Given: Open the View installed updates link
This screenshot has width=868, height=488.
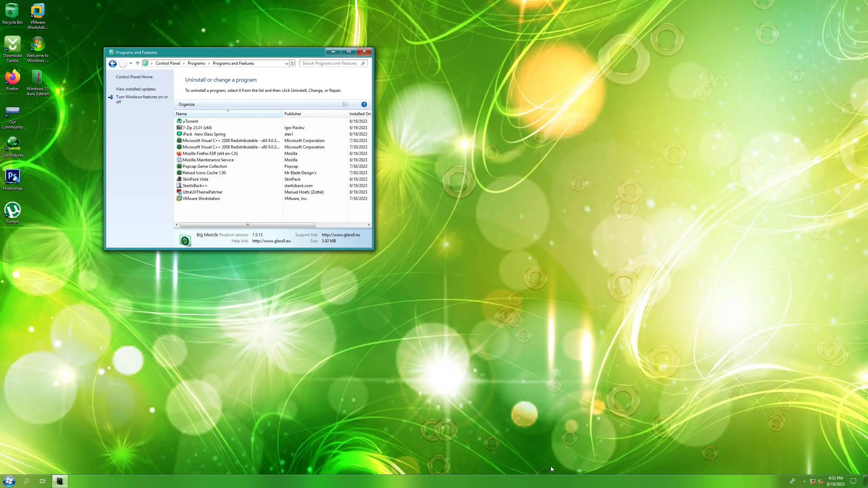Looking at the screenshot, I should tap(136, 89).
